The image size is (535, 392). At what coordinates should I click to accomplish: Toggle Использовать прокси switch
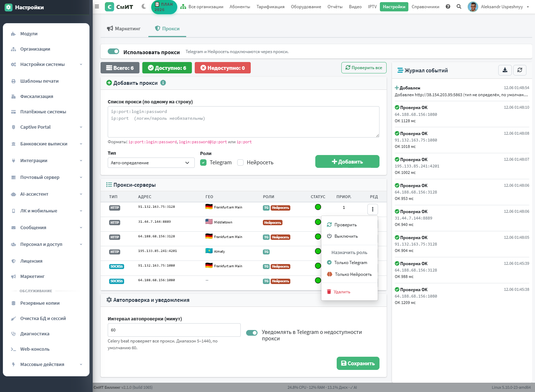(113, 52)
